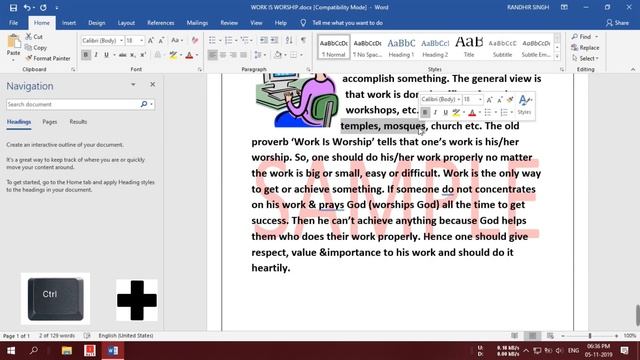The width and height of the screenshot is (640, 360).
Task: Open the File menu
Action: click(x=13, y=23)
